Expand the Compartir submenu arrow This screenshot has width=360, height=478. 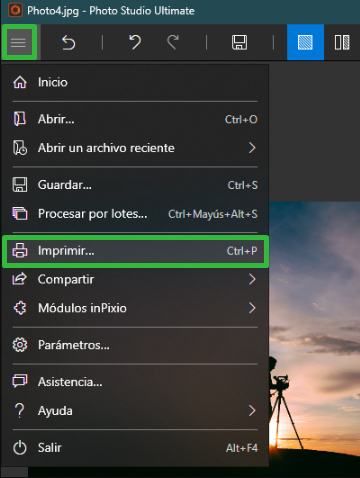(252, 279)
